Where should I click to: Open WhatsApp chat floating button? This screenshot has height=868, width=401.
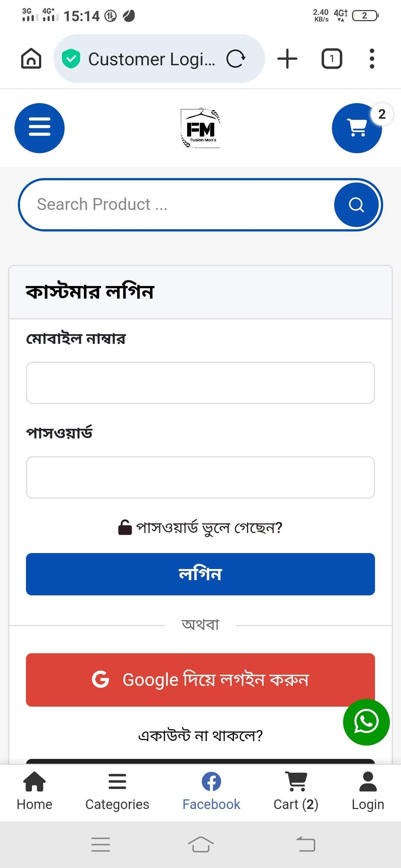tap(366, 722)
